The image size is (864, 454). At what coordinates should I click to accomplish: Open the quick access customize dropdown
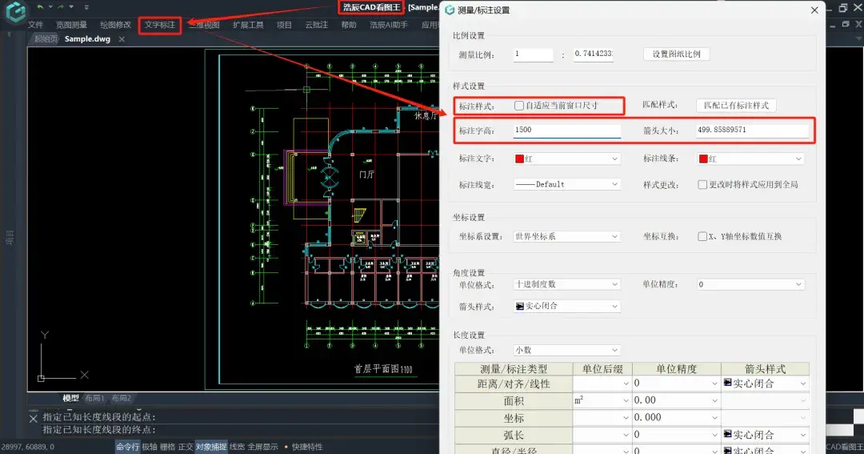(87, 7)
